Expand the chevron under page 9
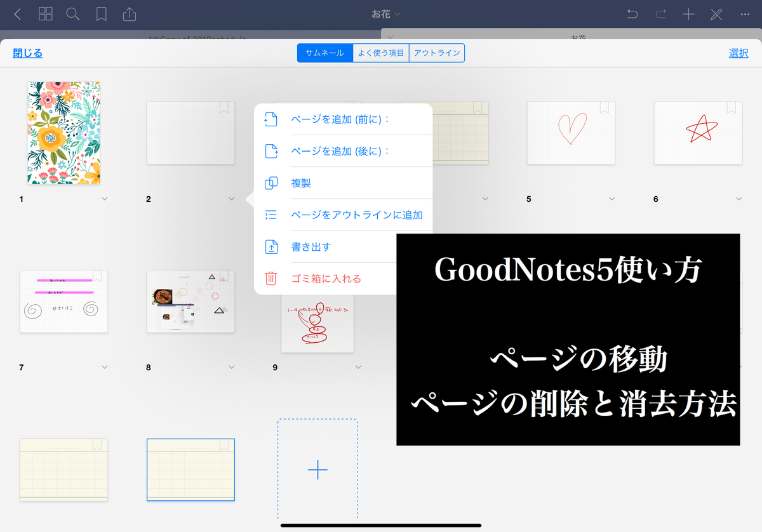762x532 pixels. [x=358, y=367]
